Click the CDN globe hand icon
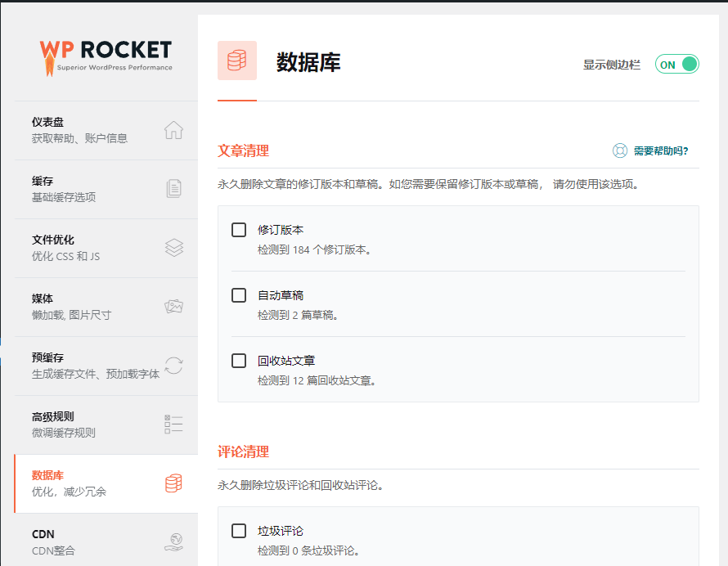 pyautogui.click(x=173, y=541)
